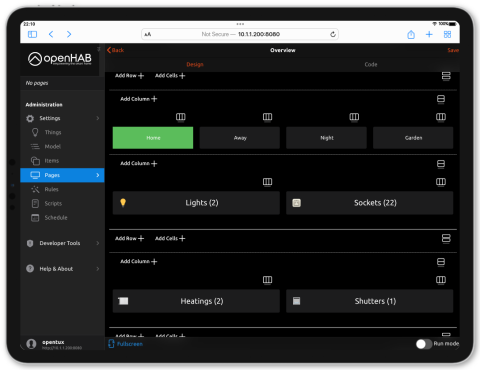Screen dimensions: 480x370
Task: Open Schedule in the sidebar
Action: [x=62, y=218]
